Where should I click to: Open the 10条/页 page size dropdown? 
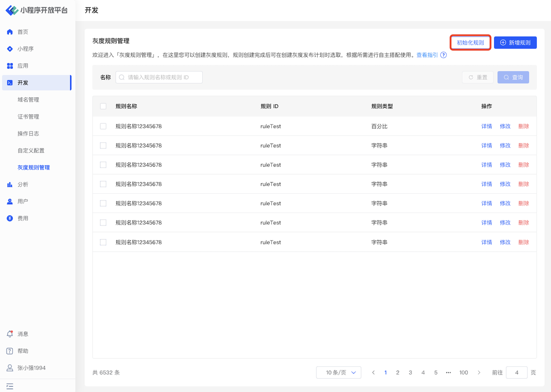(x=338, y=373)
